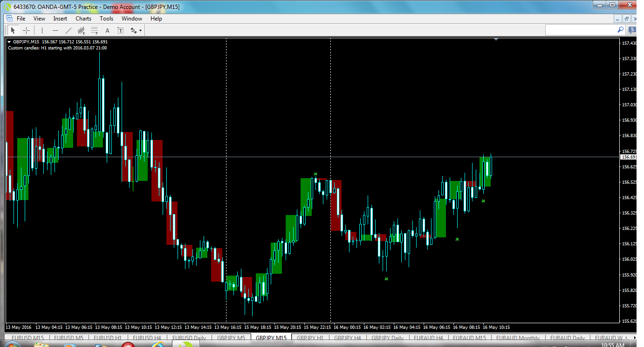Image resolution: width=644 pixels, height=347 pixels.
Task: Select the equidistant channel tool
Action: coord(82,30)
